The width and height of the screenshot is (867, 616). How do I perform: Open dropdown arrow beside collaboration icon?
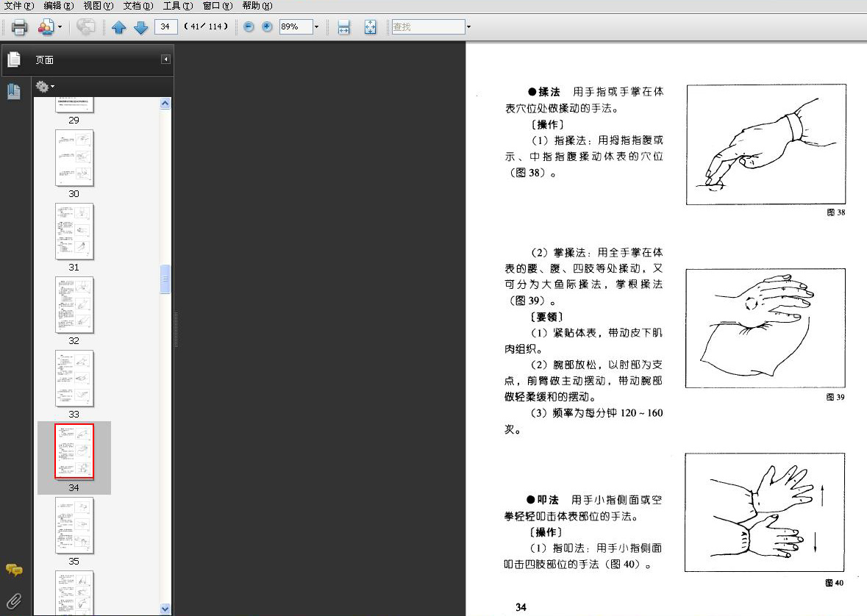60,26
